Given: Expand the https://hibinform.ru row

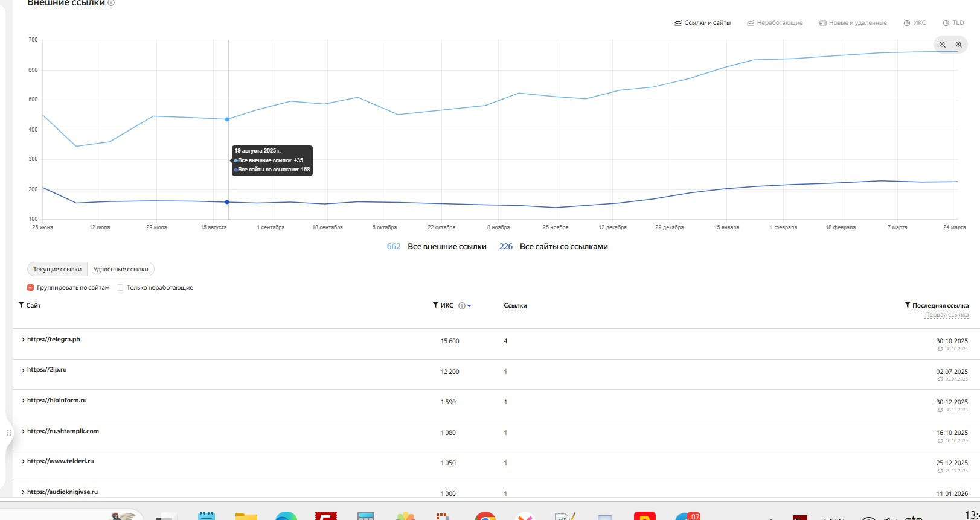Looking at the screenshot, I should pyautogui.click(x=23, y=401).
